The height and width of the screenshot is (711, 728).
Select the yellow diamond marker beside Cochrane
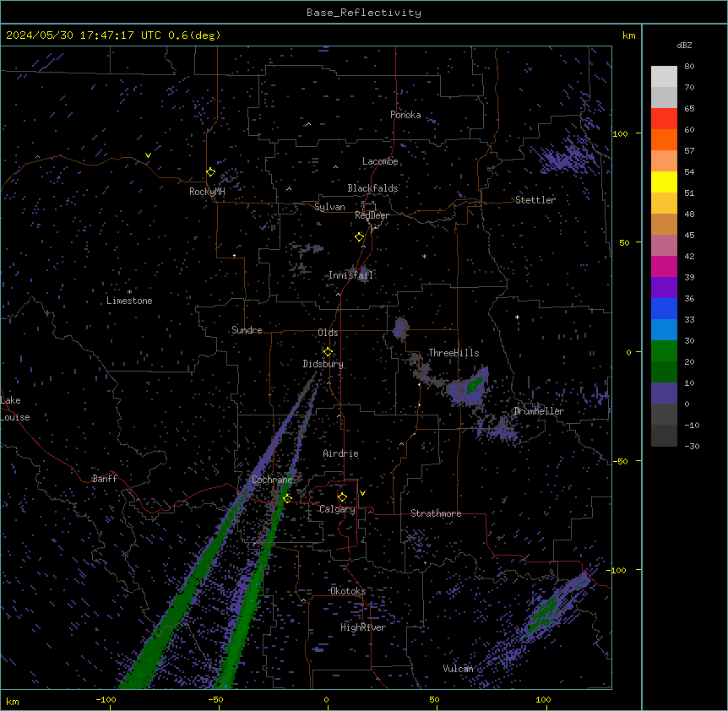287,498
